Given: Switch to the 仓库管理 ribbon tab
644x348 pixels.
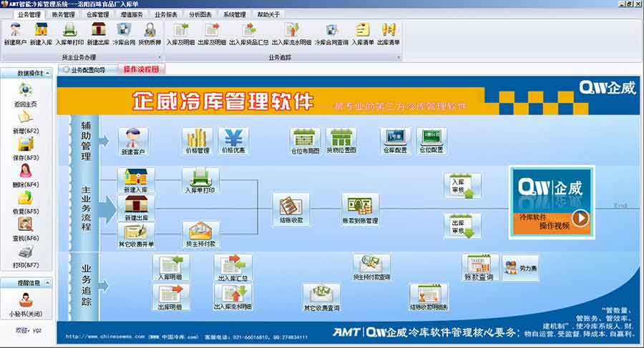Looking at the screenshot, I should coord(98,14).
